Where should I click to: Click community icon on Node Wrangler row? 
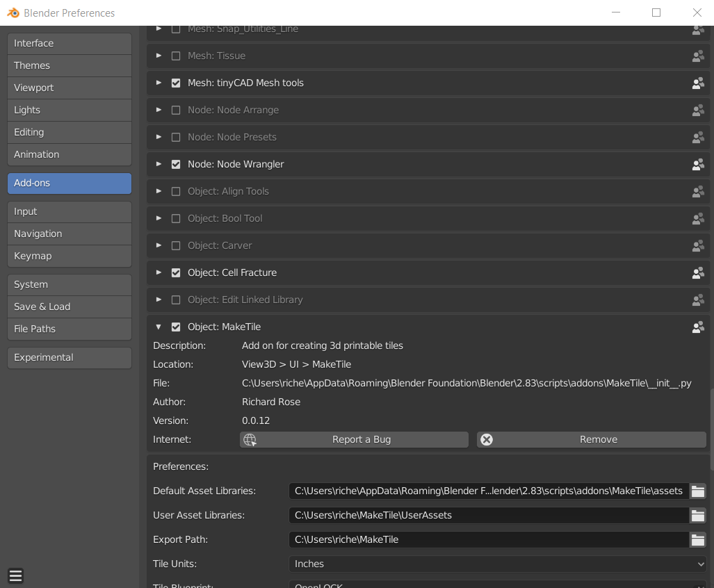coord(698,164)
